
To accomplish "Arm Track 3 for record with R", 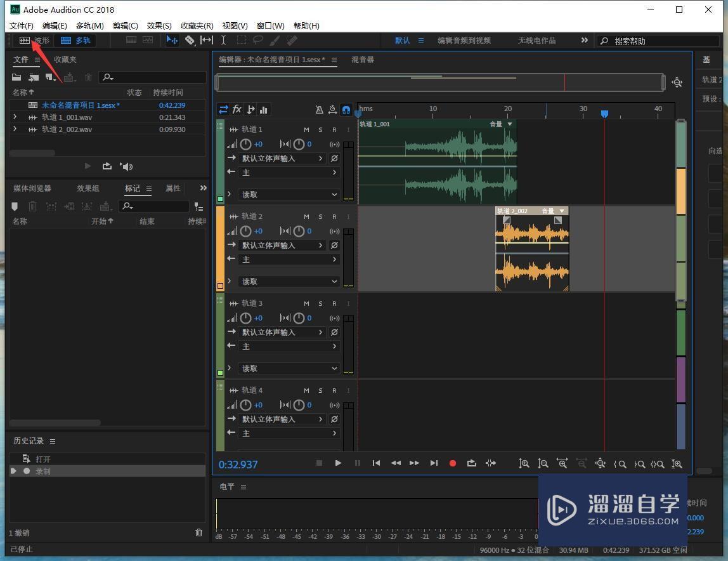I will (334, 303).
